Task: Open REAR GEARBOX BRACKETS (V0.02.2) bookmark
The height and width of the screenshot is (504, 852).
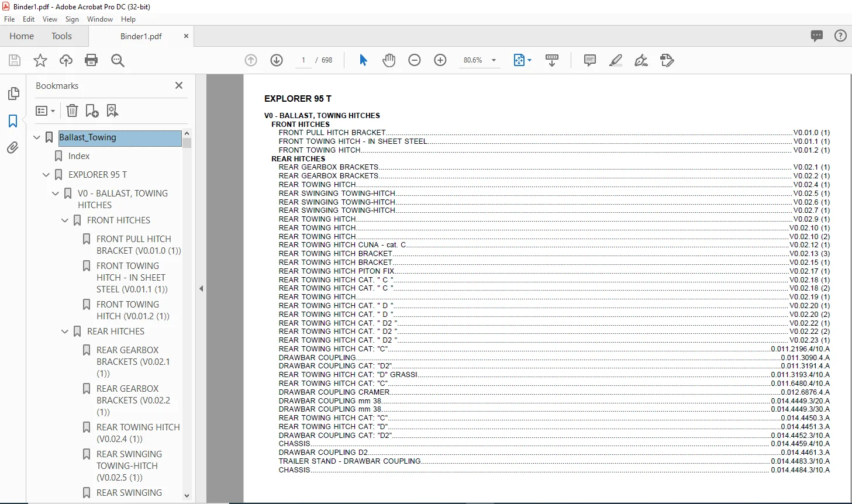Action: (x=133, y=401)
